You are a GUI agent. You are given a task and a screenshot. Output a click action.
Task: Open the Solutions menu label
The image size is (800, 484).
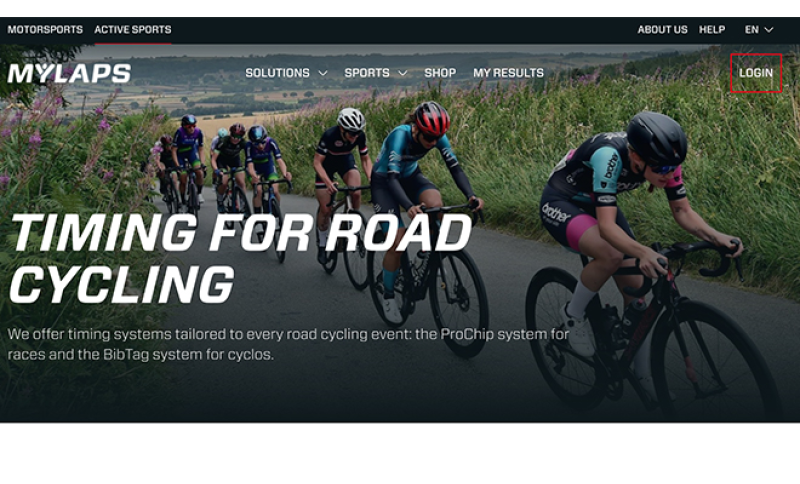pos(278,73)
